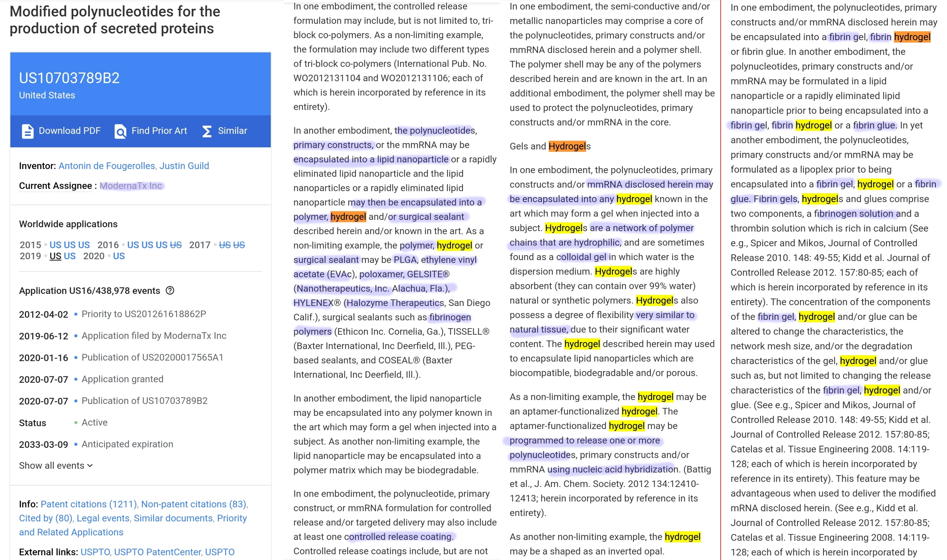
Task: Open the USPTO PatentCenter external link
Action: 157,552
